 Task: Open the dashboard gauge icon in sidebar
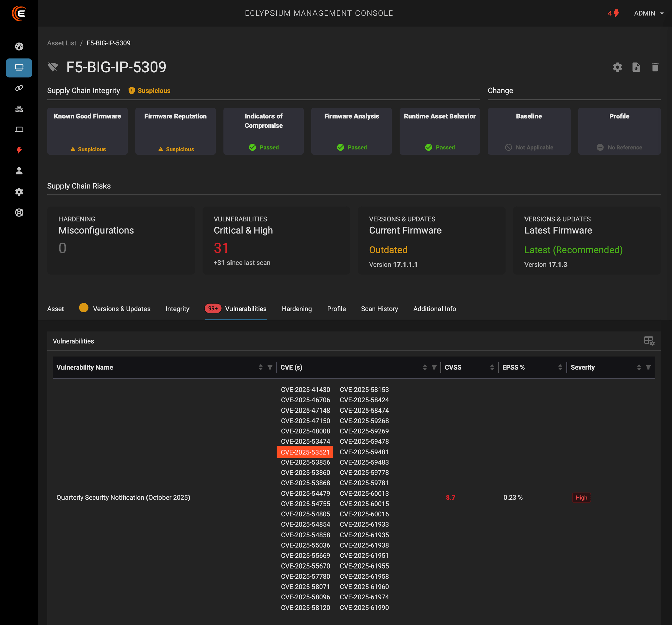click(19, 47)
